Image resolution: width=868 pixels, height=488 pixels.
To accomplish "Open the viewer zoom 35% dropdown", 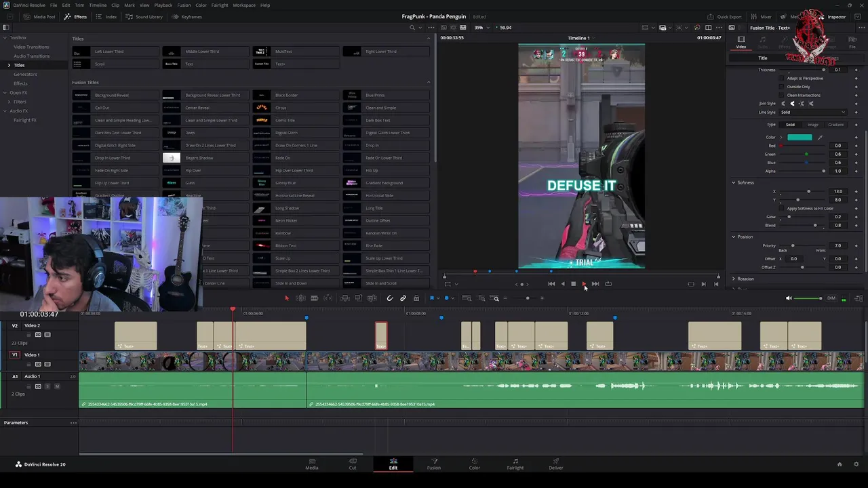I will point(481,28).
